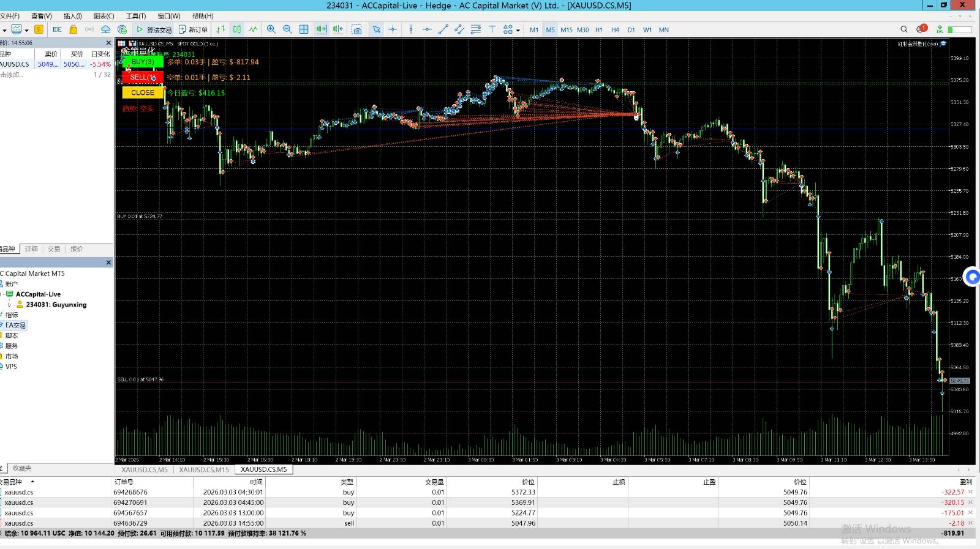
Task: Zoom out the chart
Action: tap(287, 29)
